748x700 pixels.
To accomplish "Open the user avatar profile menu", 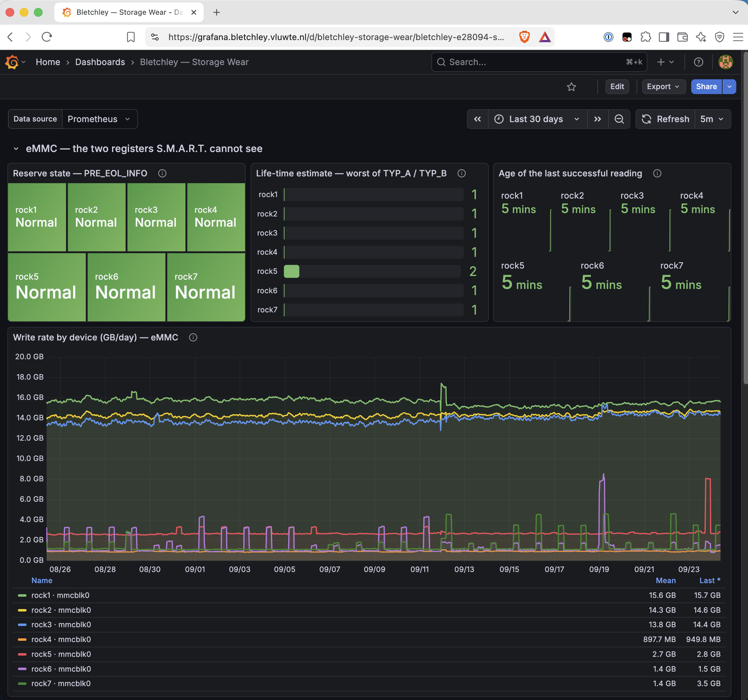I will click(725, 62).
